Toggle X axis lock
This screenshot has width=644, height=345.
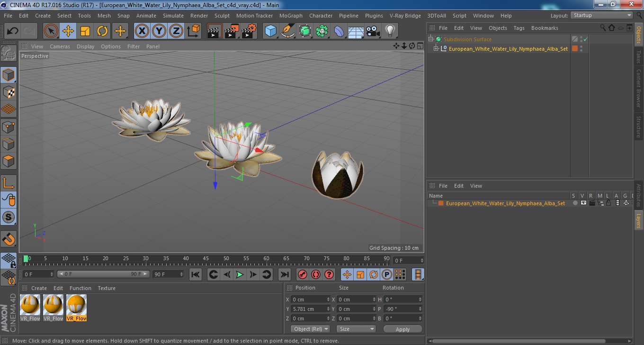142,31
